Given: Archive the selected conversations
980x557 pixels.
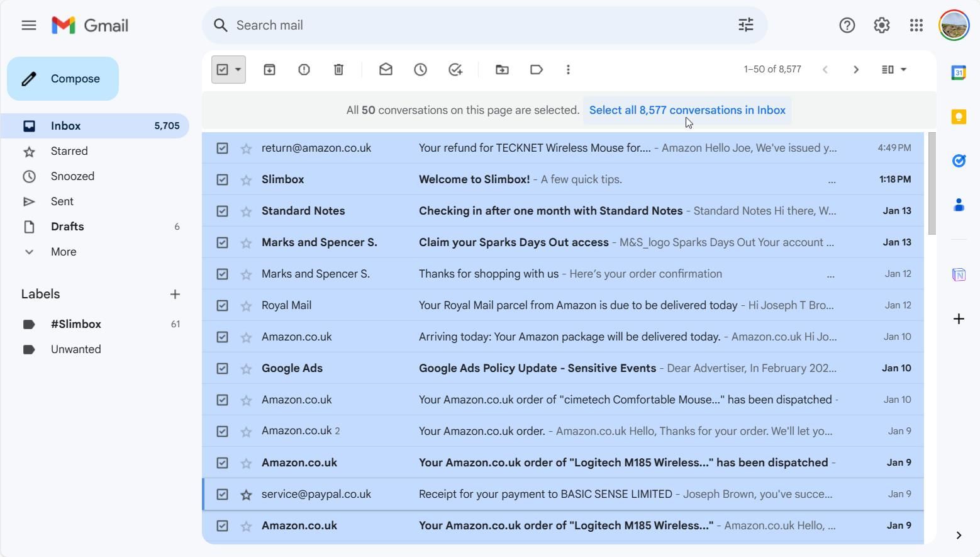Looking at the screenshot, I should (x=269, y=69).
